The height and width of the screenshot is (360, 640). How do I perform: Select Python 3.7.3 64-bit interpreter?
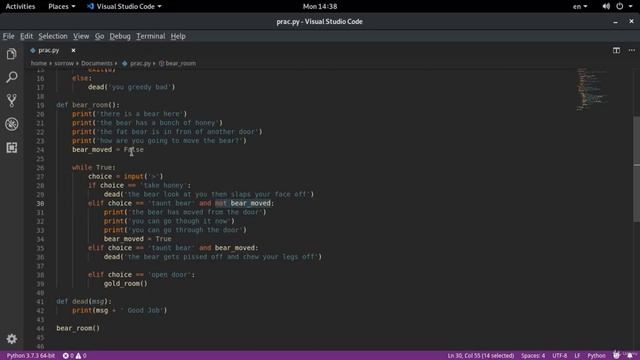(31, 356)
